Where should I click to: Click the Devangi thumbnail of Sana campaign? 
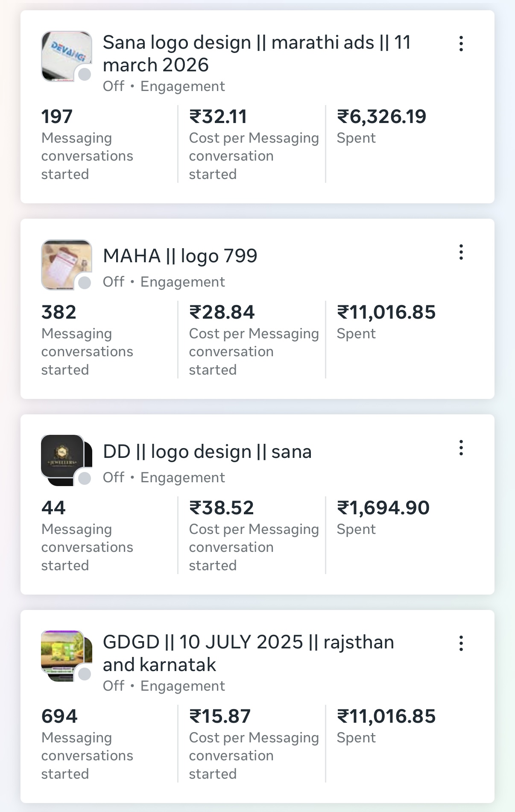[x=64, y=53]
